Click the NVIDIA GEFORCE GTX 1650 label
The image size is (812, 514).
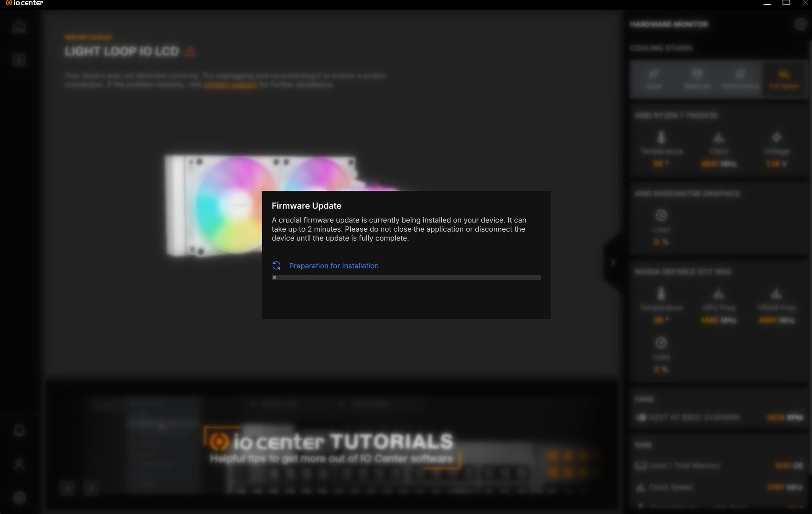point(683,272)
